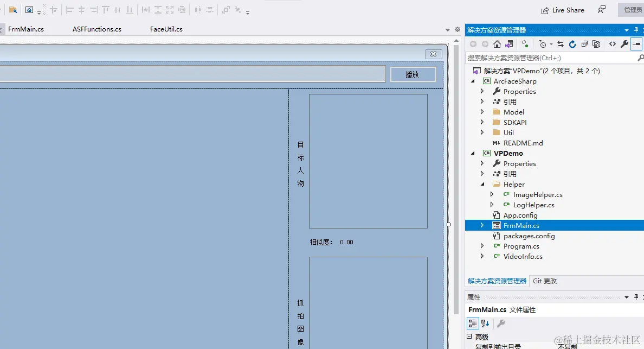Switch Properties to Alphabetical sort
The image size is (644, 349).
tap(485, 323)
